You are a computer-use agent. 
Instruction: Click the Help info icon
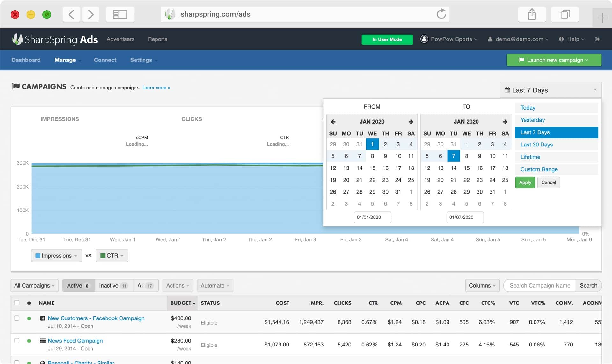coord(561,39)
